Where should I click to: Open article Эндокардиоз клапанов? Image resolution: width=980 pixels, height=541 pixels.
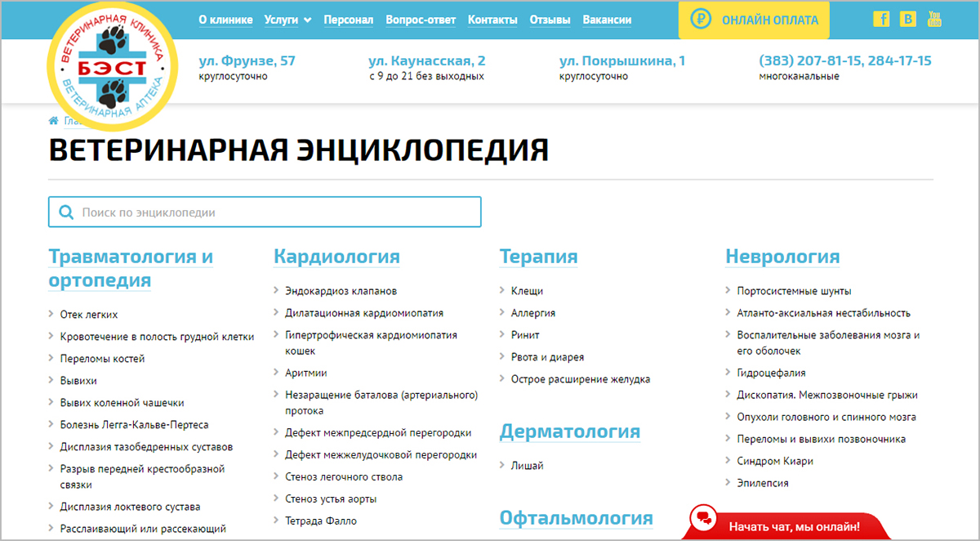[341, 290]
